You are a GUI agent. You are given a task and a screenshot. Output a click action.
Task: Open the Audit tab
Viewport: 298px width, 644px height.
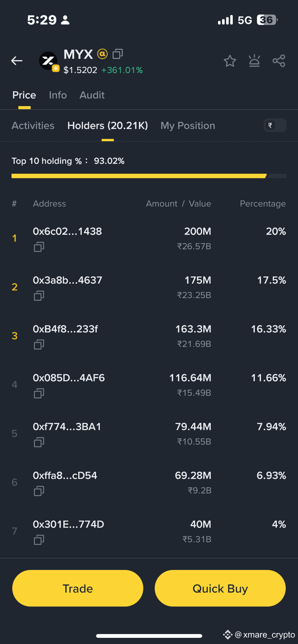[92, 95]
